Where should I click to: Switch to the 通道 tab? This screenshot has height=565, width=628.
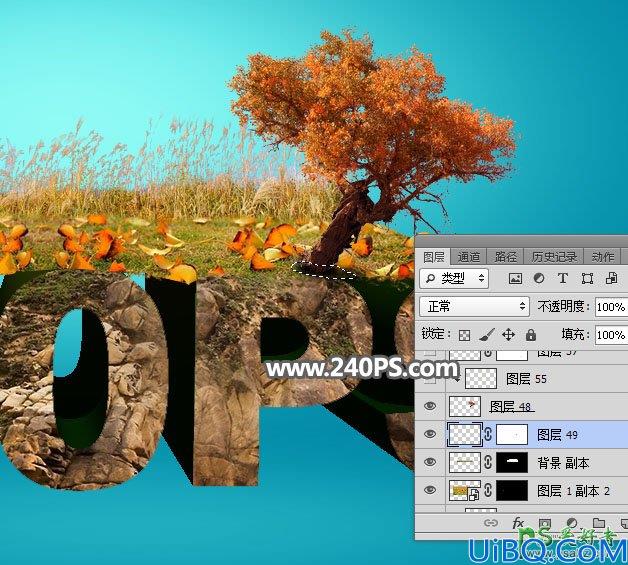469,257
